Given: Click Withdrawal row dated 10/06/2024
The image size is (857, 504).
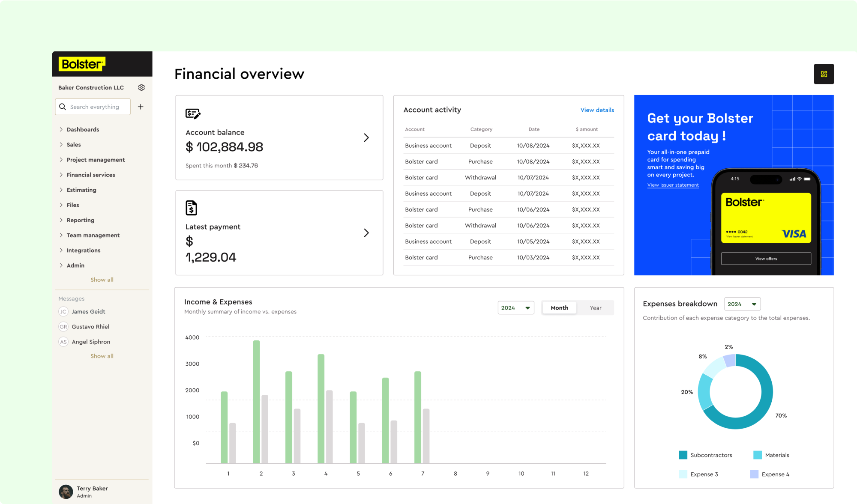Looking at the screenshot, I should pyautogui.click(x=508, y=225).
